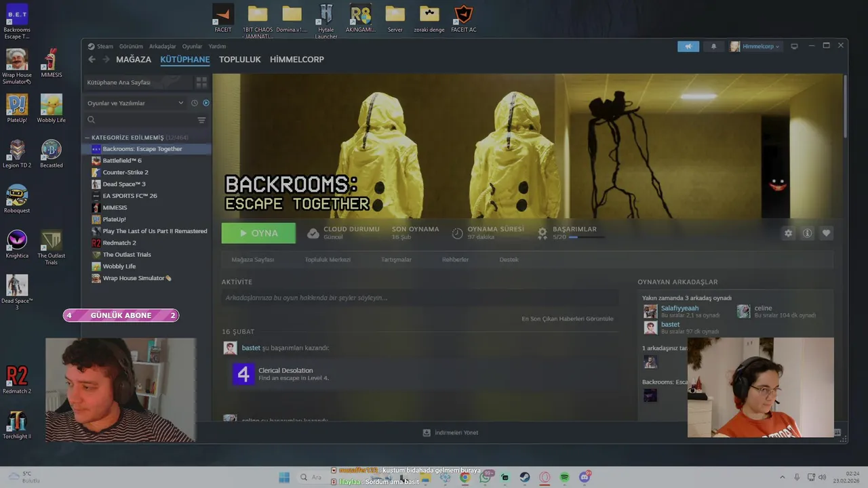Screen dimensions: 868x488
Task: Select PlateUp! in the library list
Action: click(x=147, y=220)
